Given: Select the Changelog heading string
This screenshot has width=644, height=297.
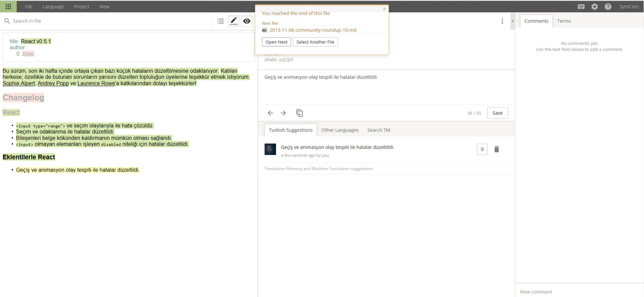Looking at the screenshot, I should point(24,98).
